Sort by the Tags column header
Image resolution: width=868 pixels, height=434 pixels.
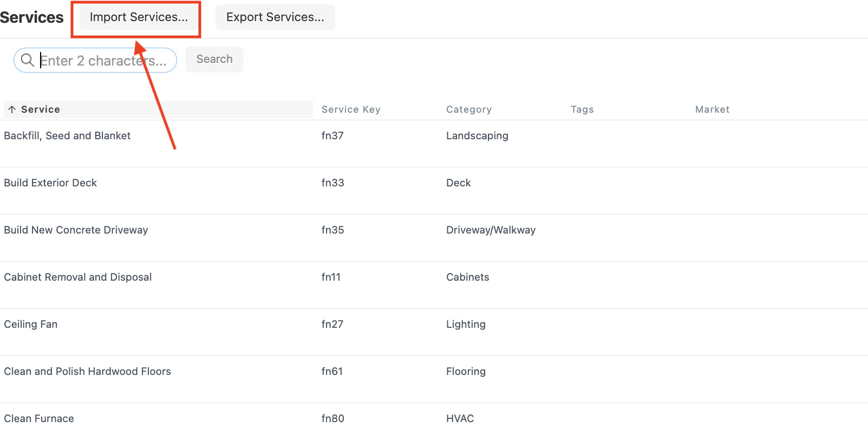point(582,109)
